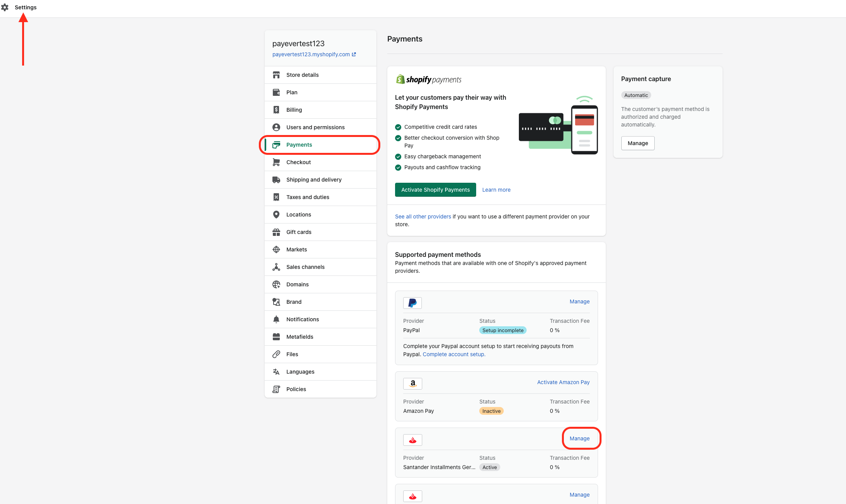Open Shipping and delivery settings
Image resolution: width=846 pixels, height=504 pixels.
pyautogui.click(x=321, y=180)
